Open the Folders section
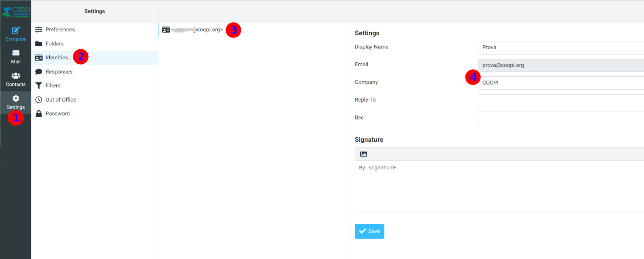644x259 pixels. (55, 44)
